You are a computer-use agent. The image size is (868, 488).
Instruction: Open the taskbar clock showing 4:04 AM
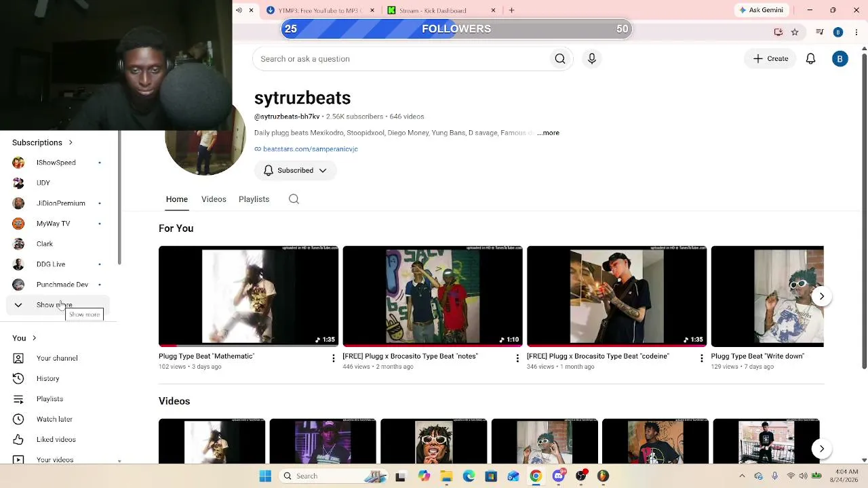pyautogui.click(x=846, y=476)
